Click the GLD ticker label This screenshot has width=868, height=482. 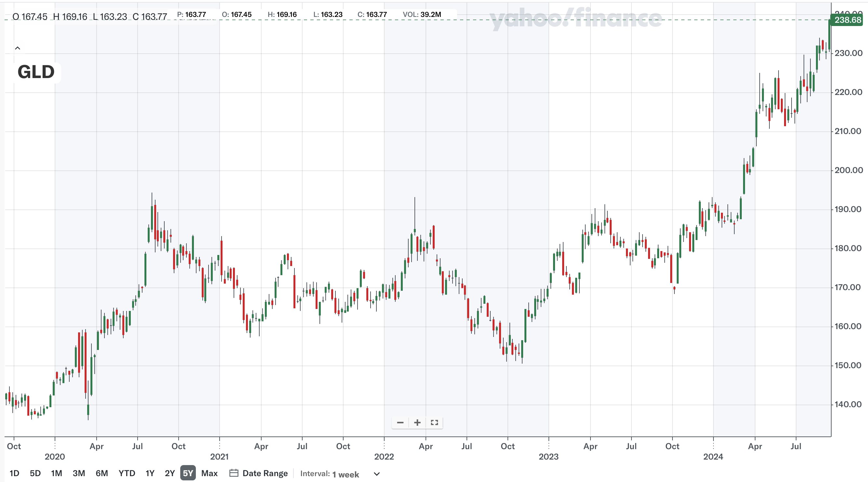36,72
